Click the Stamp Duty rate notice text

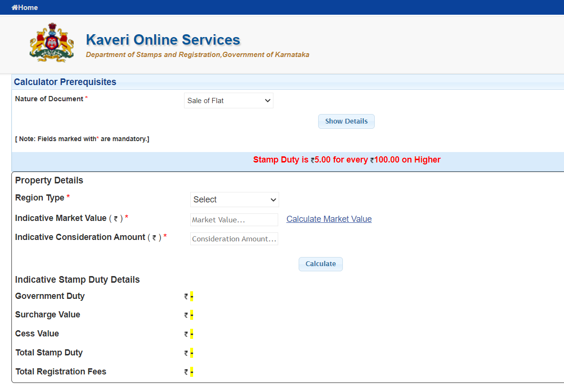347,160
